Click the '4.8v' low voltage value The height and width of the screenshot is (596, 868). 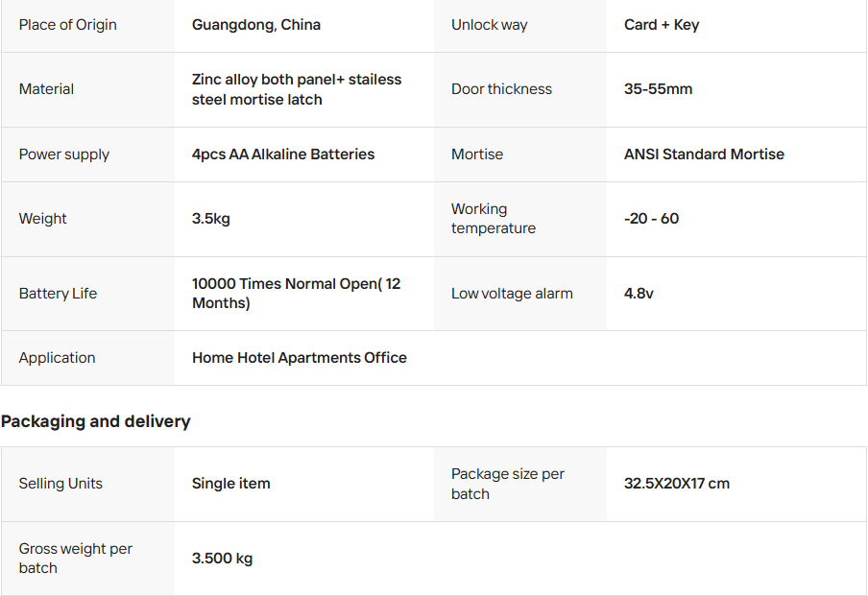coord(639,294)
